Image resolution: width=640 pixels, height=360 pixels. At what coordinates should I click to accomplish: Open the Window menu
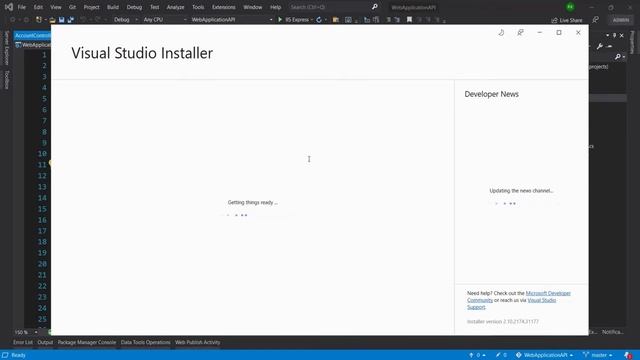[253, 7]
